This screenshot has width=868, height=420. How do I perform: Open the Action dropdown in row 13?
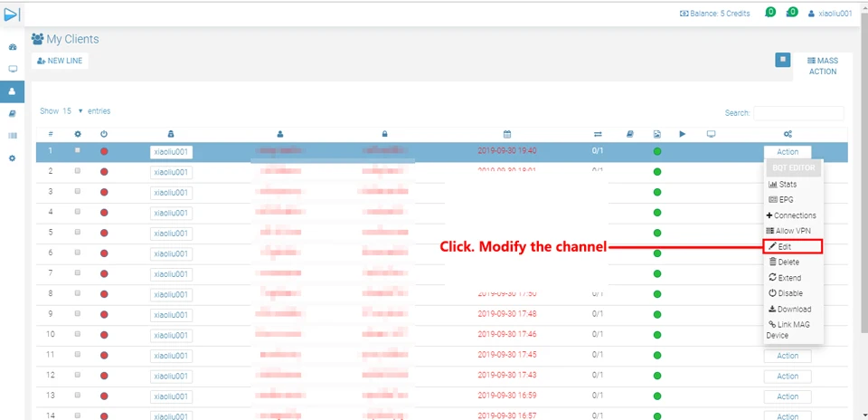[788, 396]
